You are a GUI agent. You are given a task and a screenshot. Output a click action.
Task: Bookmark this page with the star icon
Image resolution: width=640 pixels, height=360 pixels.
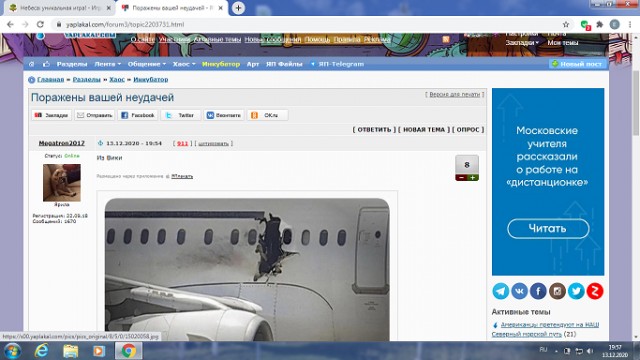(566, 24)
